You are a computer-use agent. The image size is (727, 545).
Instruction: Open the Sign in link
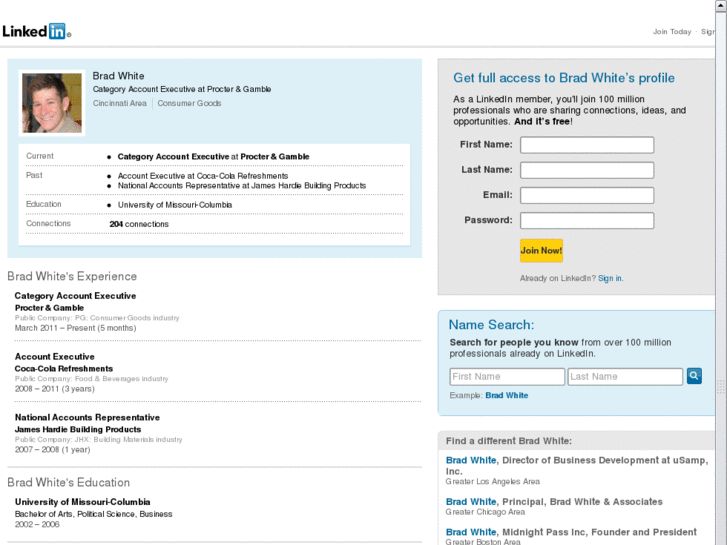610,278
